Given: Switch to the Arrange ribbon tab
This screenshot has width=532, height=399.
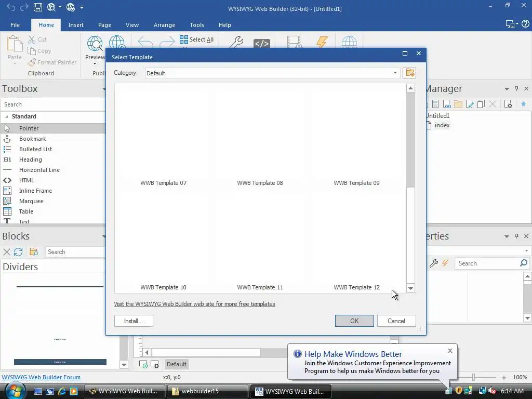Looking at the screenshot, I should click(164, 25).
